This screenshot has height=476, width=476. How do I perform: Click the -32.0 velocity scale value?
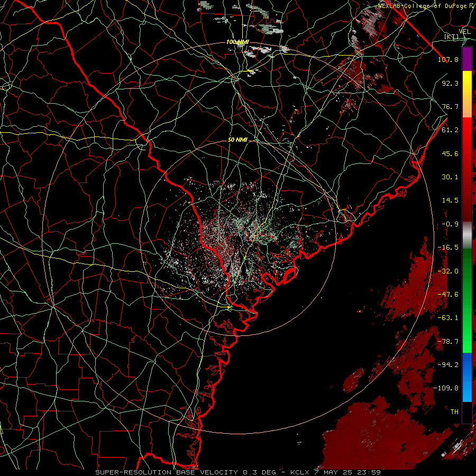(x=448, y=271)
